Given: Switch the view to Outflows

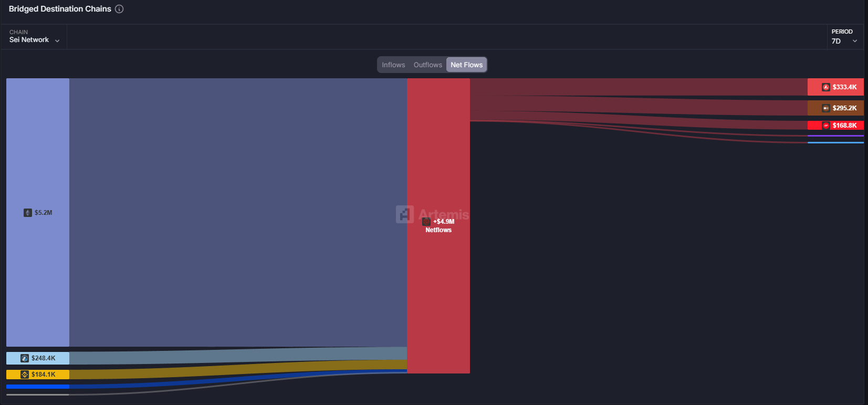Looking at the screenshot, I should click(x=427, y=65).
